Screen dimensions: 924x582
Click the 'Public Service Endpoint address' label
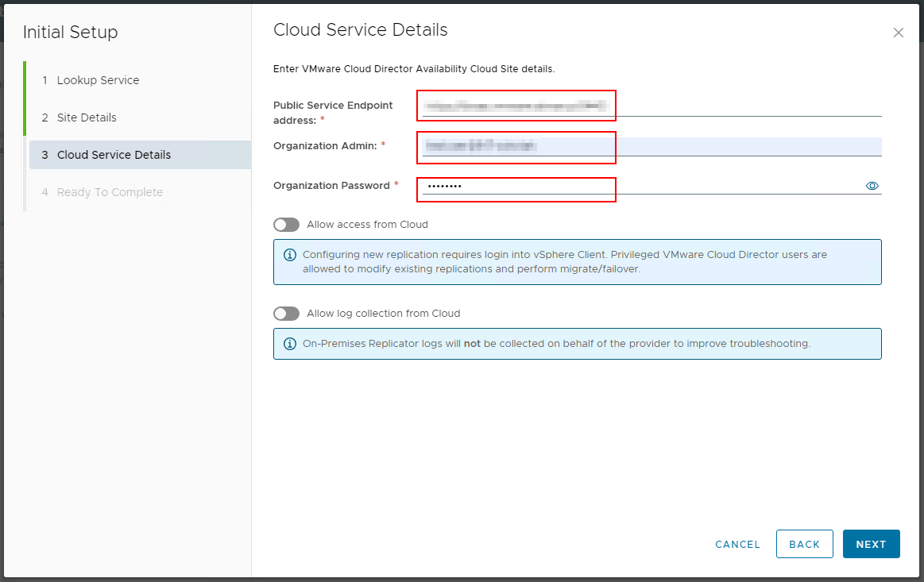point(333,106)
